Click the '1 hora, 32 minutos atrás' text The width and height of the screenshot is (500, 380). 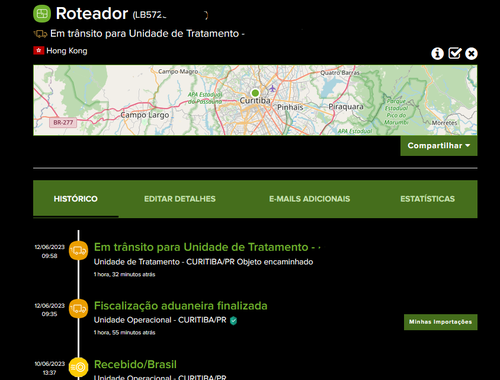[124, 274]
